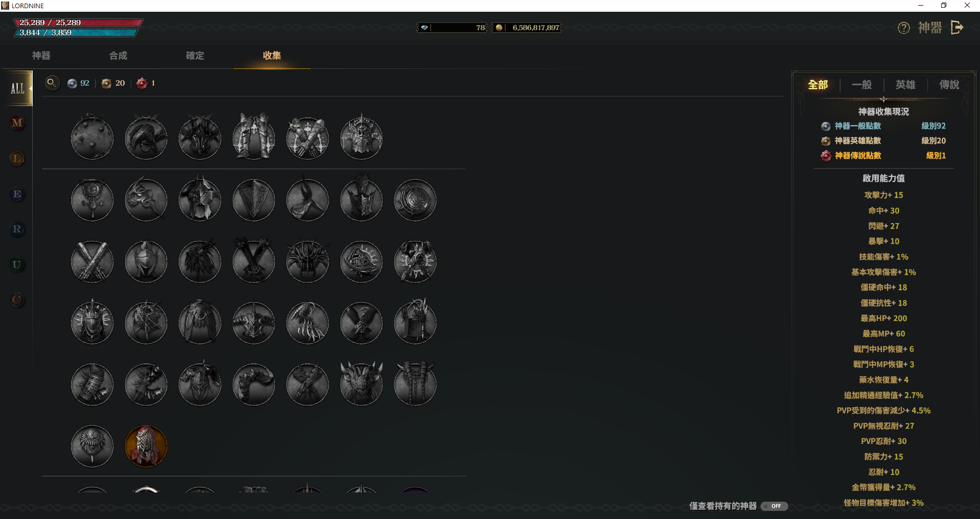Select the ALL filter in sidebar
The height and width of the screenshot is (519, 980).
[18, 88]
